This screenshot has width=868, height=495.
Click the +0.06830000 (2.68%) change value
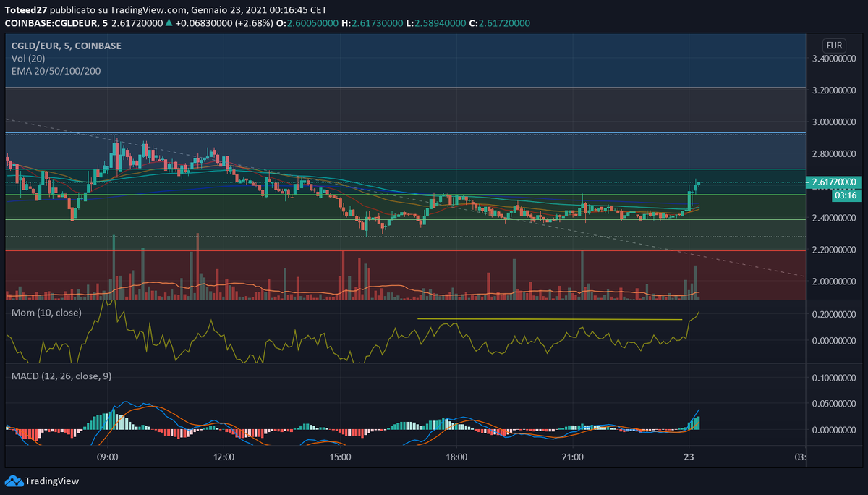[x=224, y=23]
